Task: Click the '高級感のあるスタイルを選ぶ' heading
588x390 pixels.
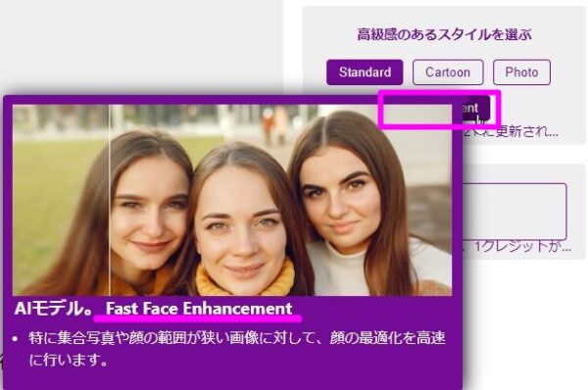Action: (x=444, y=34)
